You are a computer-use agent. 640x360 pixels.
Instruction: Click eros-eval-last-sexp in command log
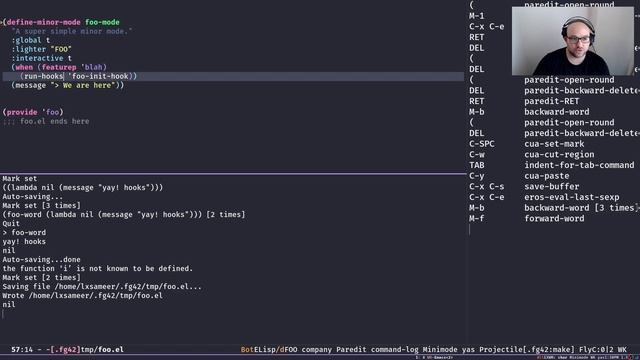coord(571,197)
